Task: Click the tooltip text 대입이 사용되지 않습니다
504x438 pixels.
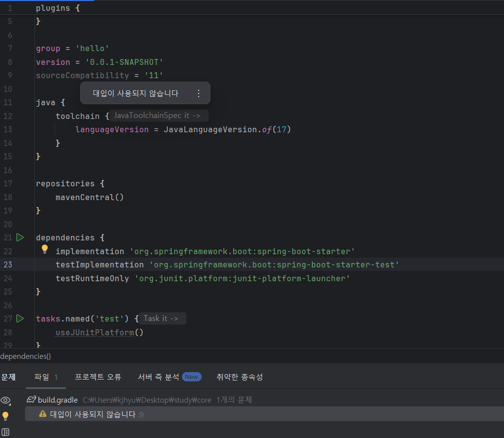Action: (136, 93)
